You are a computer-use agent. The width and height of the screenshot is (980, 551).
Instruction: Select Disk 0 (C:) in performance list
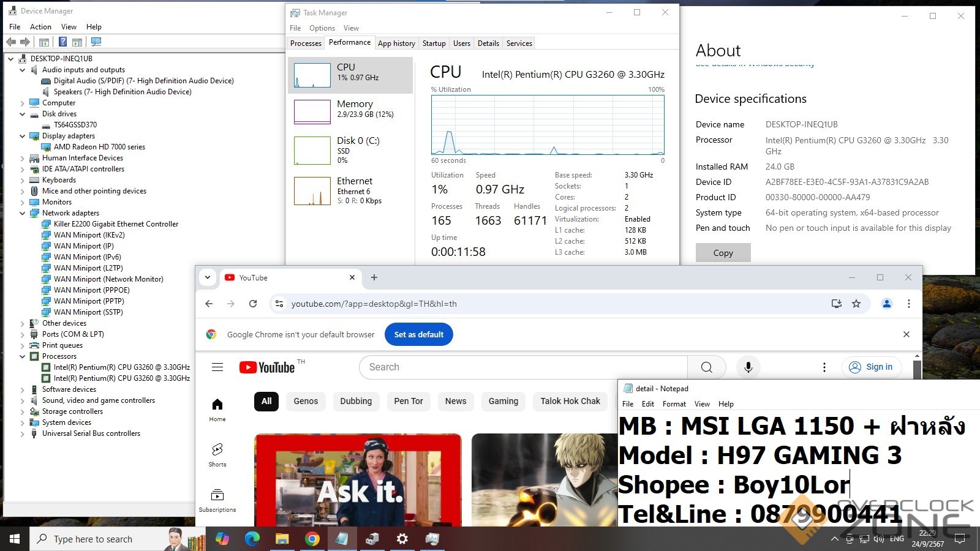(350, 150)
